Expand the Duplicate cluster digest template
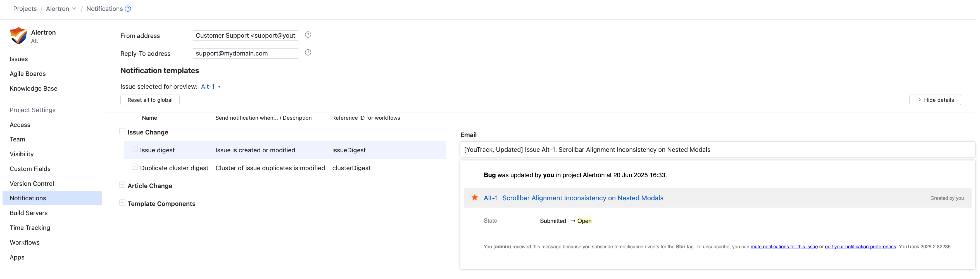The width and height of the screenshot is (980, 279). tap(134, 167)
